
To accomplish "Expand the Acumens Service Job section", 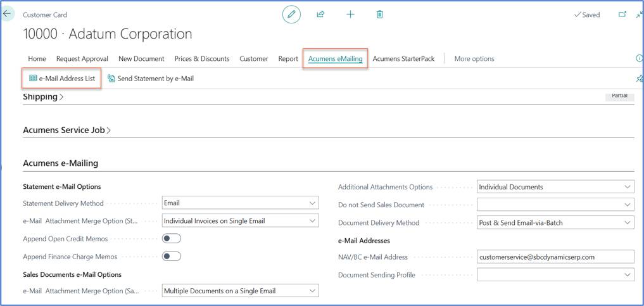I will click(67, 131).
